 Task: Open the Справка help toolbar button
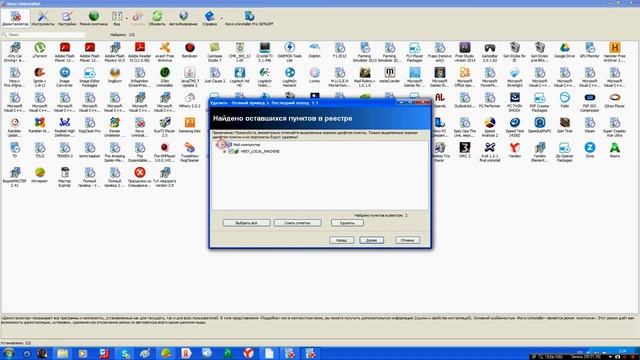209,18
